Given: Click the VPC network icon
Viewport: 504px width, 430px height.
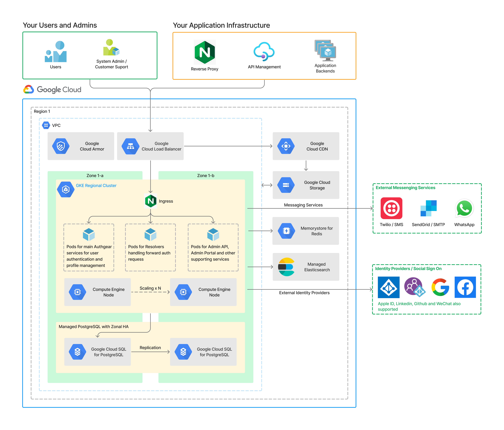Looking at the screenshot, I should [x=46, y=125].
